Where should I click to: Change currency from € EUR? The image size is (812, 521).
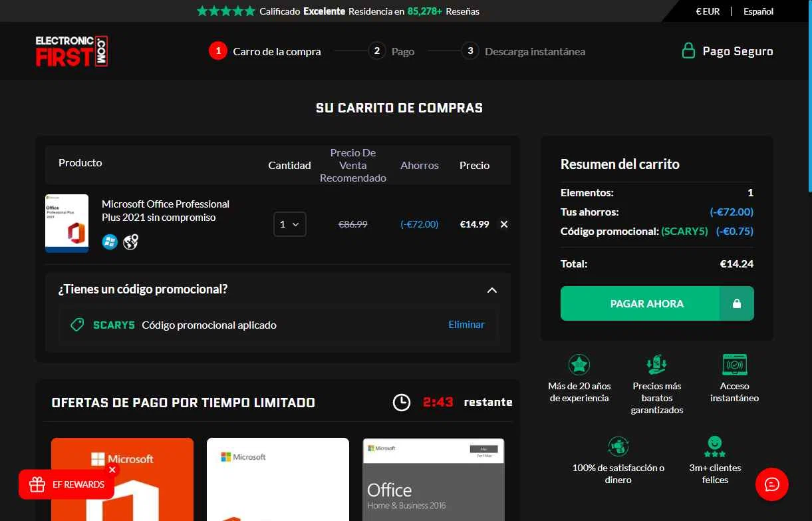pyautogui.click(x=708, y=11)
